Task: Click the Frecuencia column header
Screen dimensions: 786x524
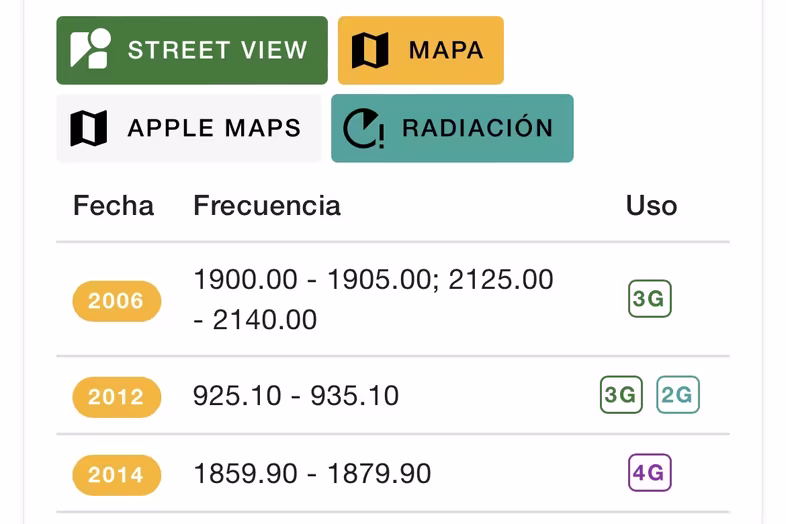Action: click(x=267, y=206)
